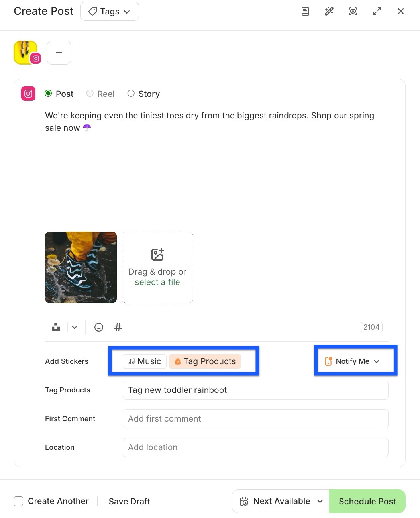This screenshot has height=518, width=420.
Task: Click the Schedule Post button
Action: pyautogui.click(x=367, y=501)
